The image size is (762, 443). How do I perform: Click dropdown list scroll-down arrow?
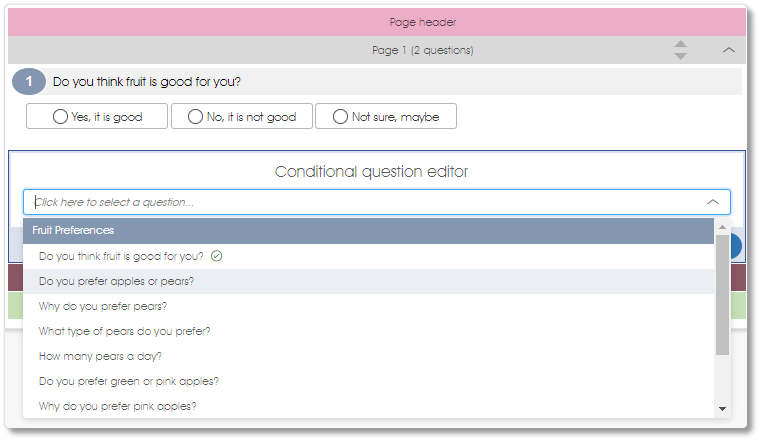click(722, 409)
